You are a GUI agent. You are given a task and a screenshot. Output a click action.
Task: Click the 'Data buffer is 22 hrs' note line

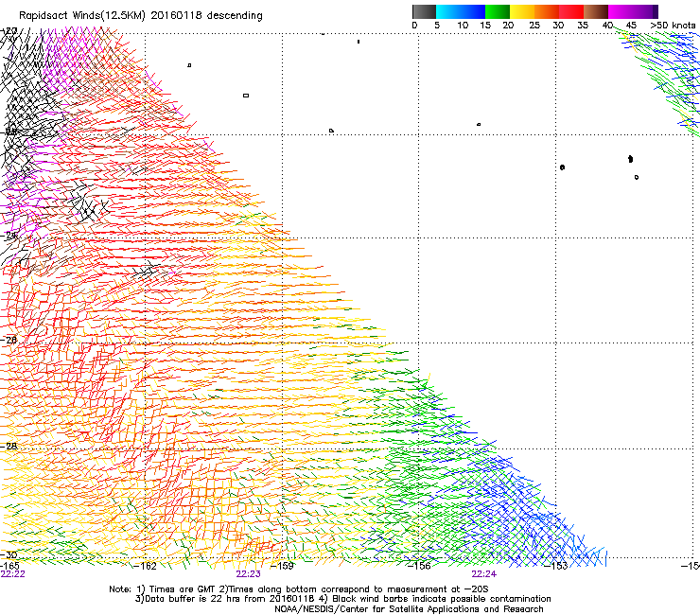[342, 599]
